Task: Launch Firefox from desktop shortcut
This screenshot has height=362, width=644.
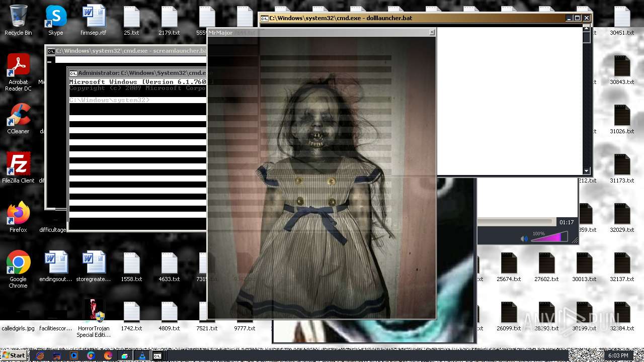Action: point(18,217)
